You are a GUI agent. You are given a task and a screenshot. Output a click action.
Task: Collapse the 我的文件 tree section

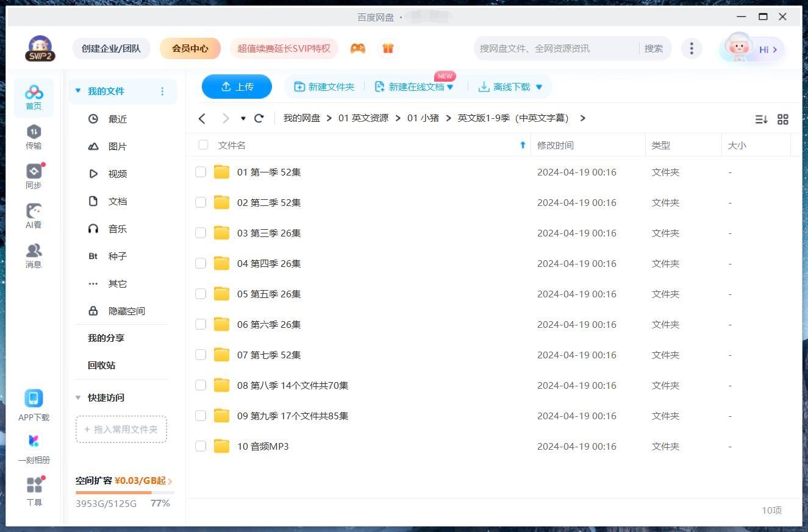[x=77, y=90]
